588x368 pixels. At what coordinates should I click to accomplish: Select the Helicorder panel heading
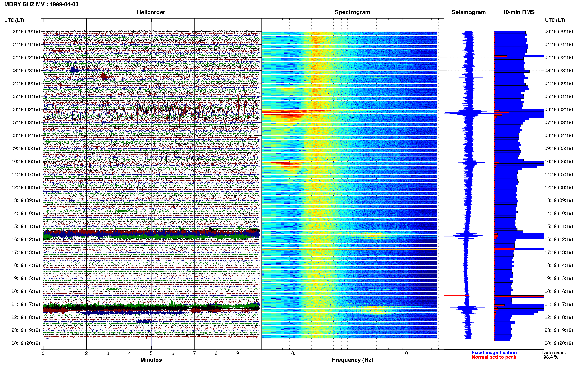click(x=151, y=12)
